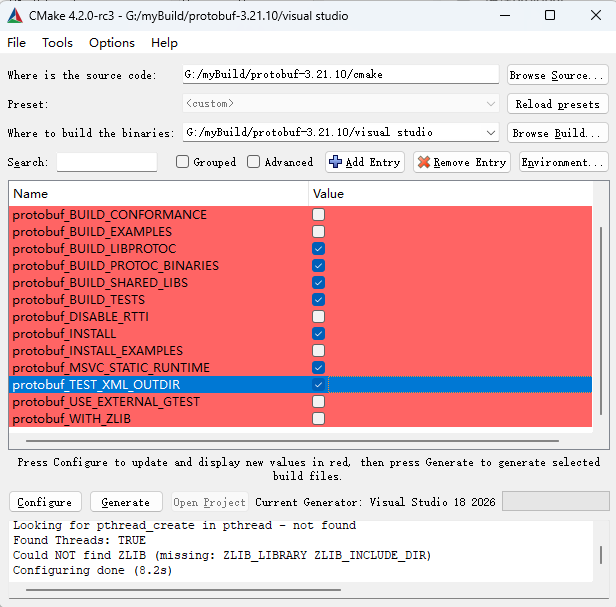
Task: Open the File menu
Action: tap(16, 42)
